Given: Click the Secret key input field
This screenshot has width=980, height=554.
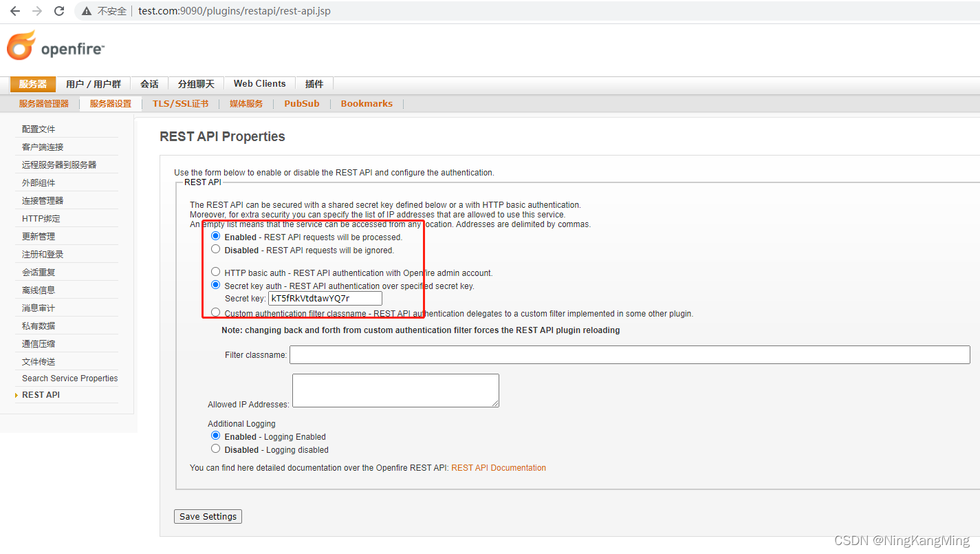Looking at the screenshot, I should pyautogui.click(x=325, y=299).
